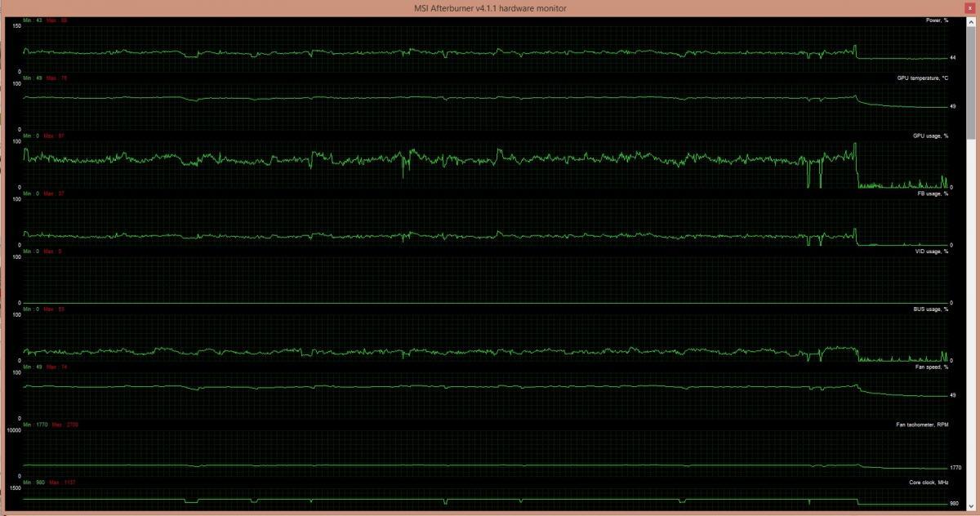Click the current value 49 on Fan speed graph
The image size is (980, 516).
click(953, 396)
